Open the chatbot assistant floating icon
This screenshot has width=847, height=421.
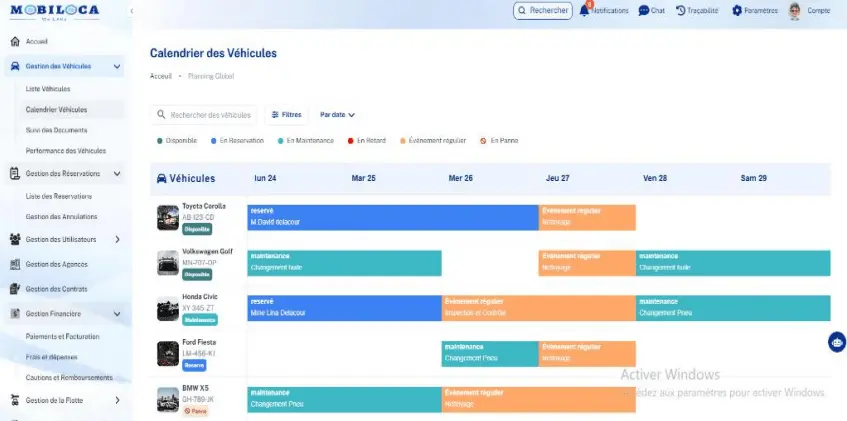click(836, 342)
